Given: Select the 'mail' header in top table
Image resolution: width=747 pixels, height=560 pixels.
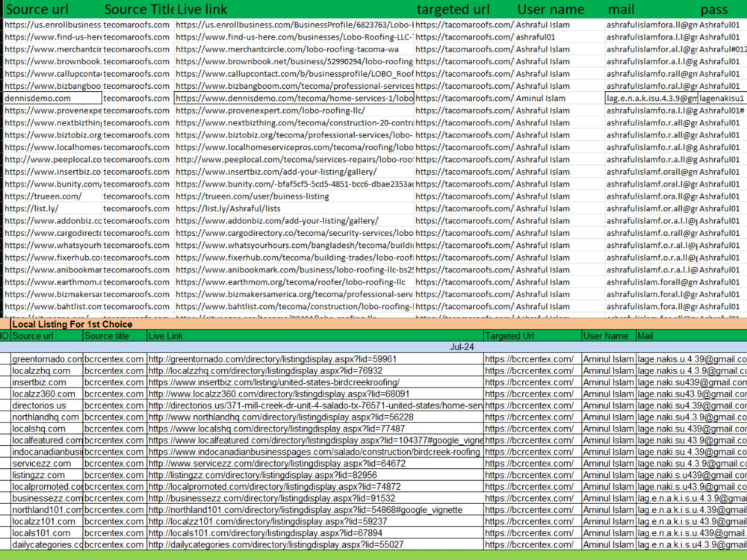Looking at the screenshot, I should point(621,9).
